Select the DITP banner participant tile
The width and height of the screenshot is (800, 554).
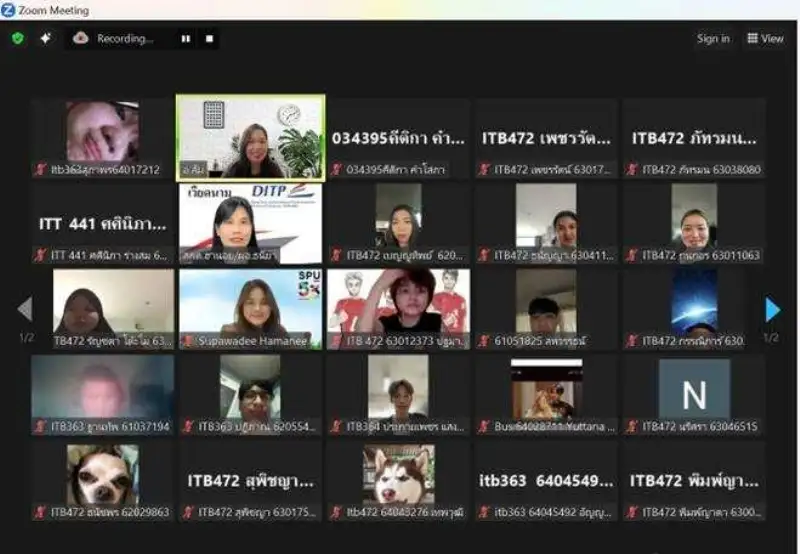coord(251,222)
